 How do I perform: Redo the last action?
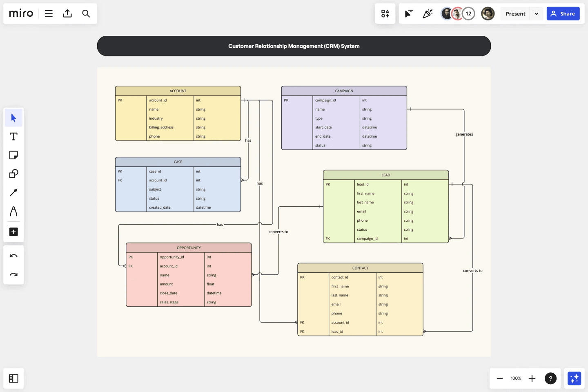[13, 274]
